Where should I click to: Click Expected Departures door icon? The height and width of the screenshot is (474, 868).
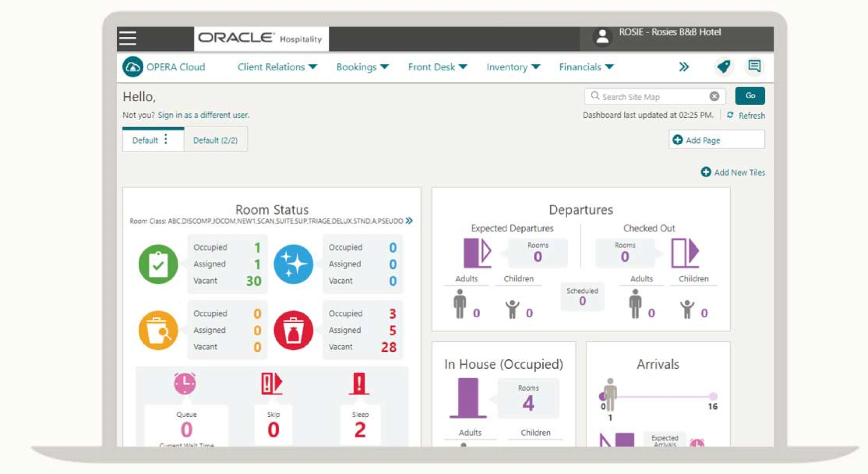click(477, 253)
